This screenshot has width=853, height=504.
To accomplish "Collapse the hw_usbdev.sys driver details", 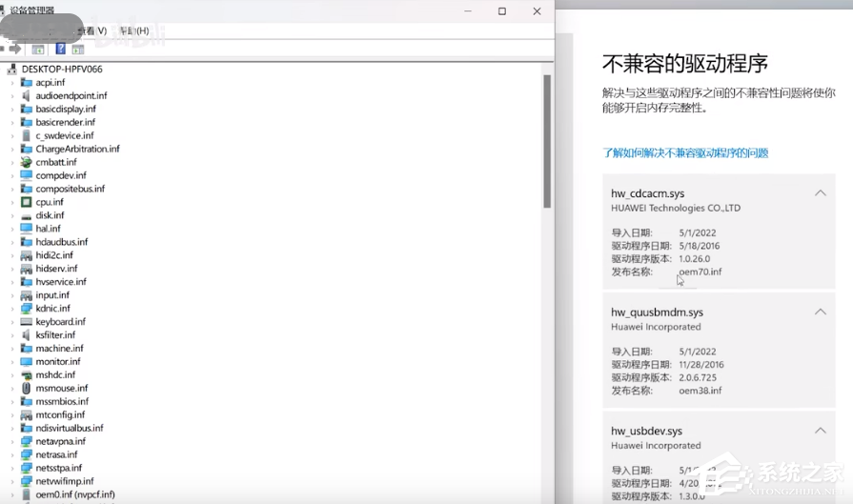I will 820,432.
